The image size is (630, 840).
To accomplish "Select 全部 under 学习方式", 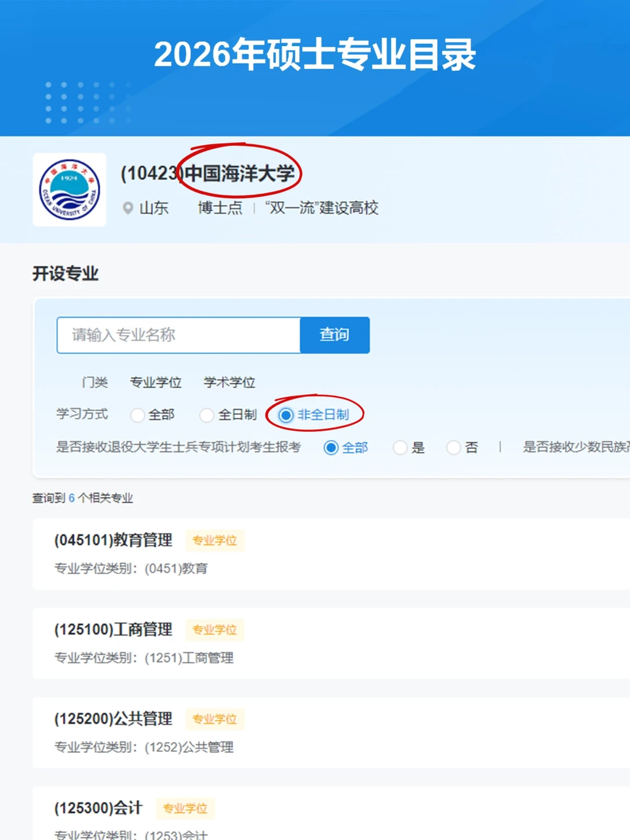I will point(138,415).
